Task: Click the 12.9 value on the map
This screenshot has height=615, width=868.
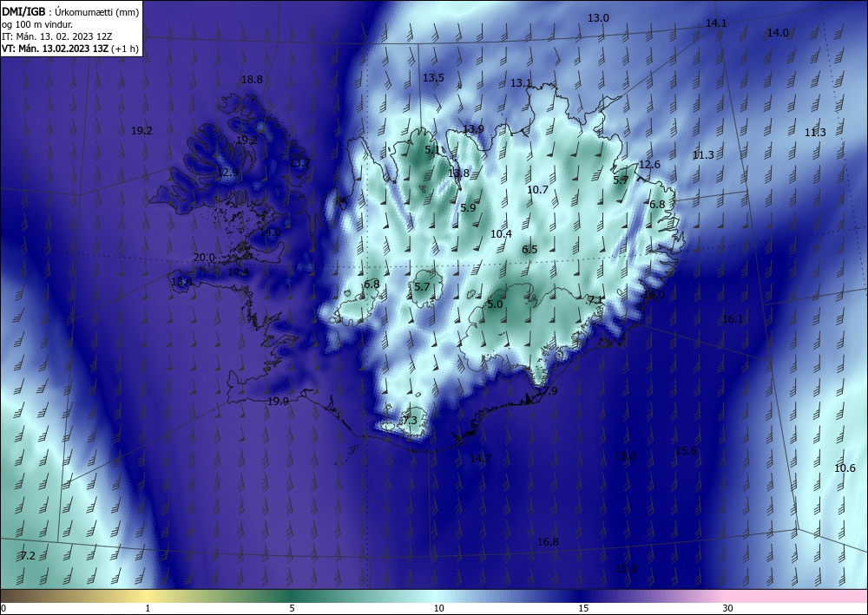Action: point(227,173)
